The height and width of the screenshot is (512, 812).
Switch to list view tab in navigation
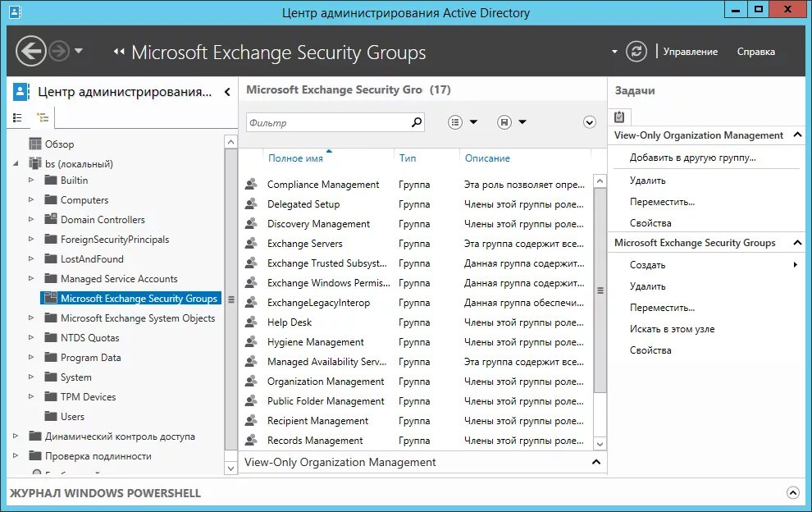[x=17, y=117]
